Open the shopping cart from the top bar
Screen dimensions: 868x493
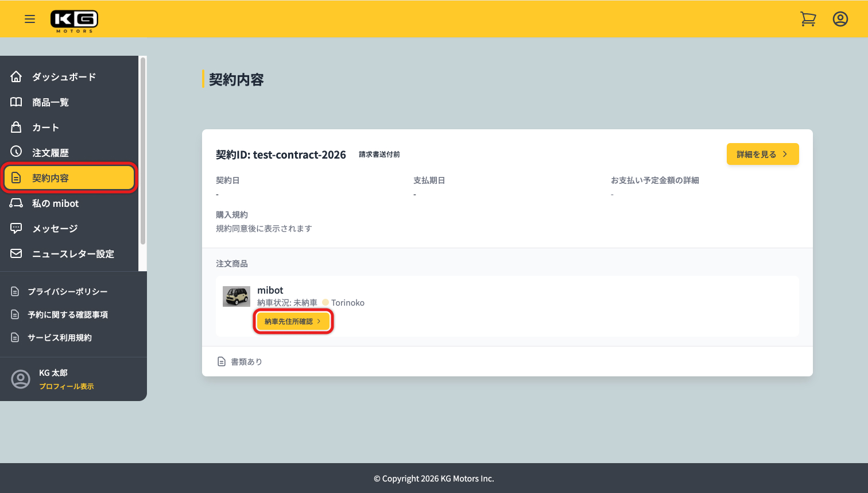click(808, 18)
